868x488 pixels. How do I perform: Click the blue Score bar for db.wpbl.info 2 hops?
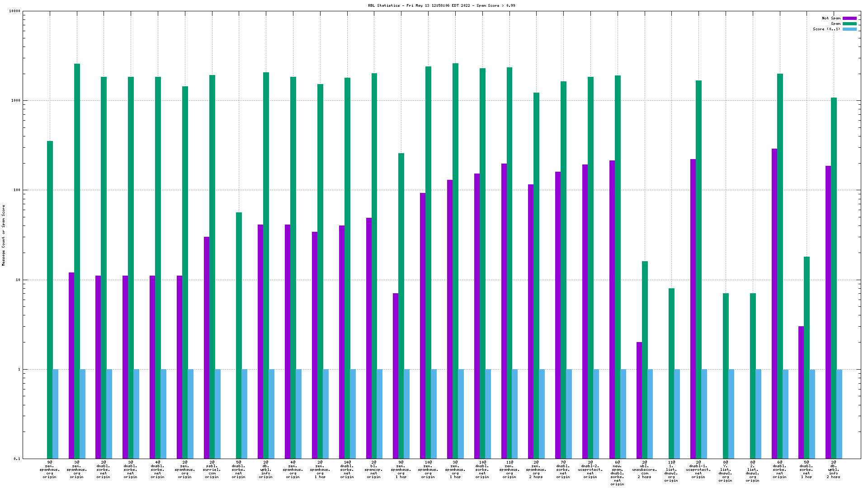click(839, 413)
